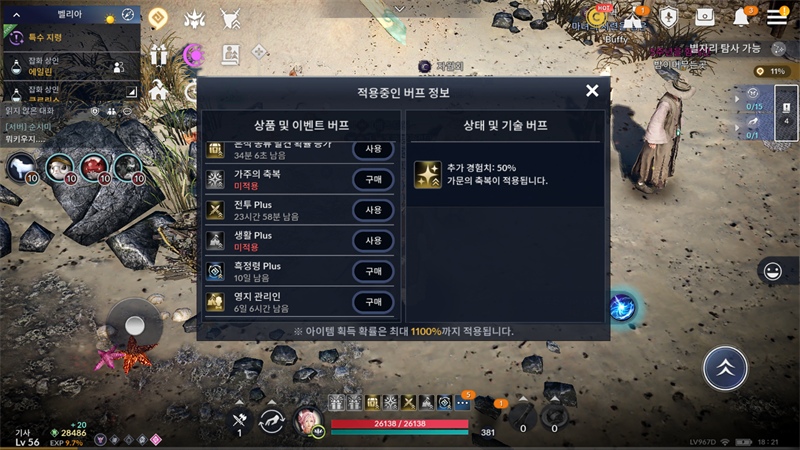Viewport: 800px width, 450px height.
Task: Click 사용 button for 전투 Plus
Action: point(373,210)
